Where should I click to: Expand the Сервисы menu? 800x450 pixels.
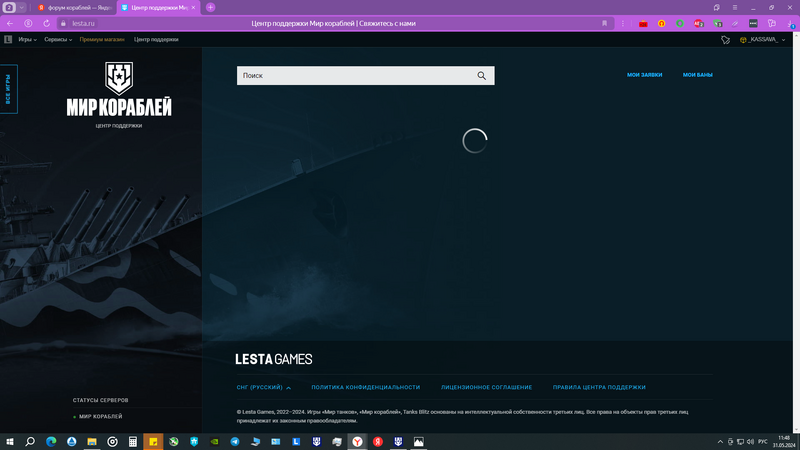[x=58, y=39]
